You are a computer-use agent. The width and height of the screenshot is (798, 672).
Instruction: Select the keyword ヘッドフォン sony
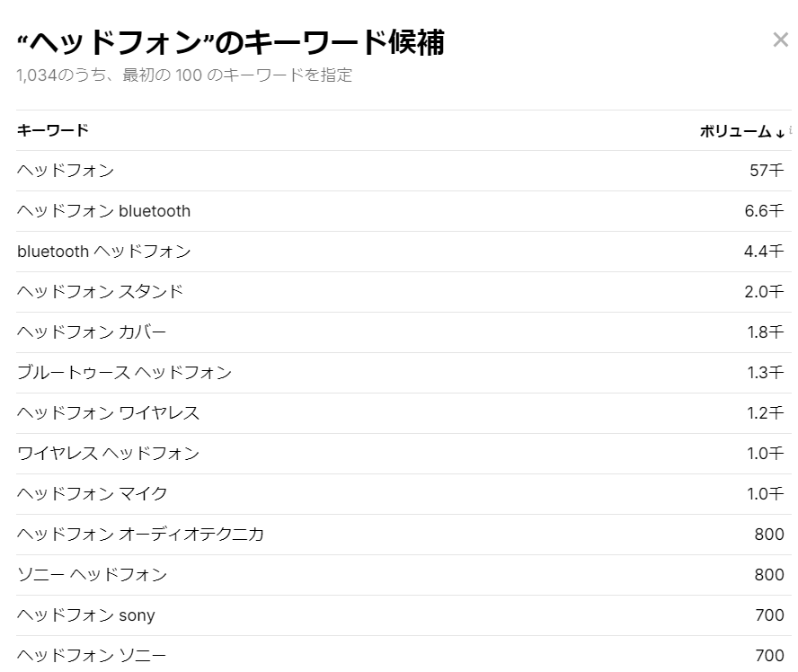click(85, 615)
